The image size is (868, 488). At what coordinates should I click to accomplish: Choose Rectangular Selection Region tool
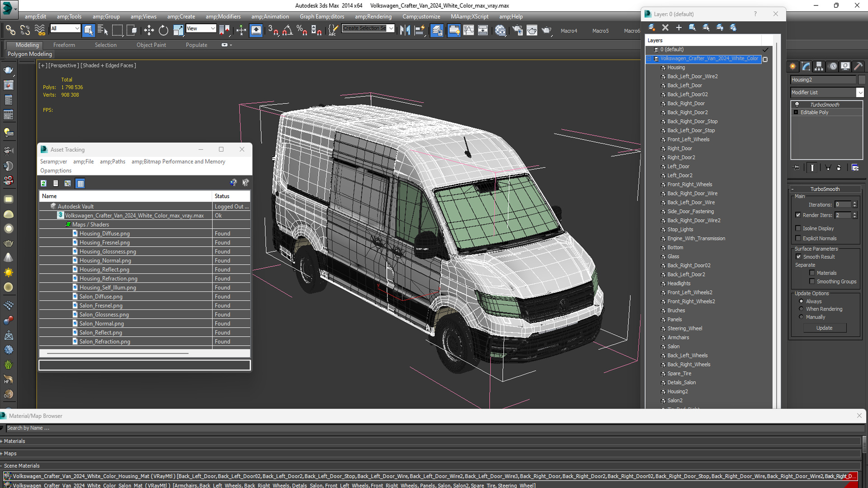[118, 30]
